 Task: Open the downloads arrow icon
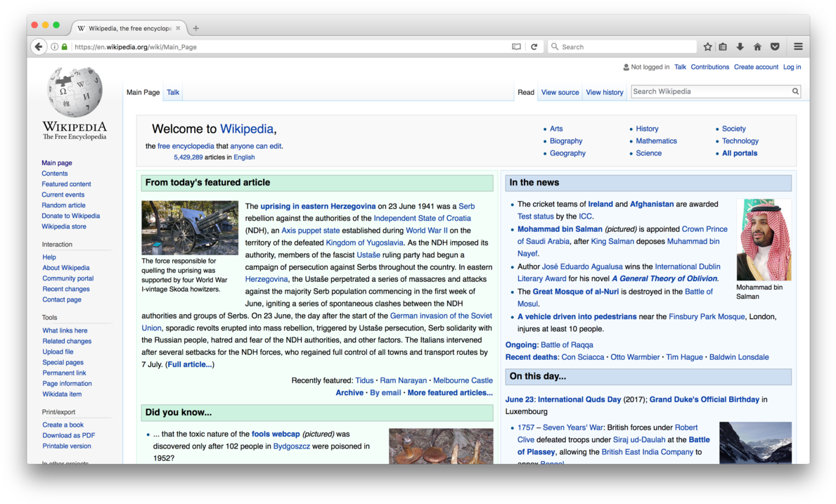point(740,47)
